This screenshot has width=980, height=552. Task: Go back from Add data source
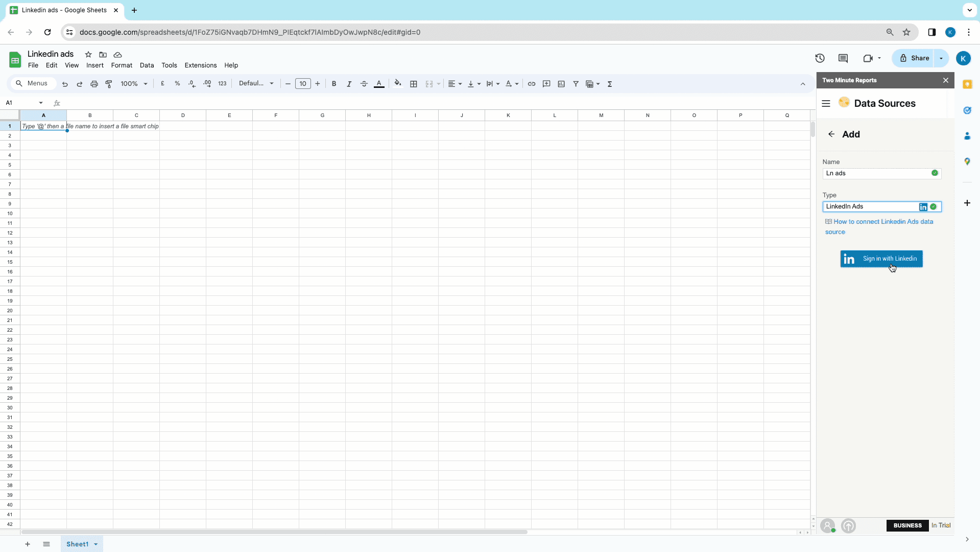pyautogui.click(x=831, y=134)
